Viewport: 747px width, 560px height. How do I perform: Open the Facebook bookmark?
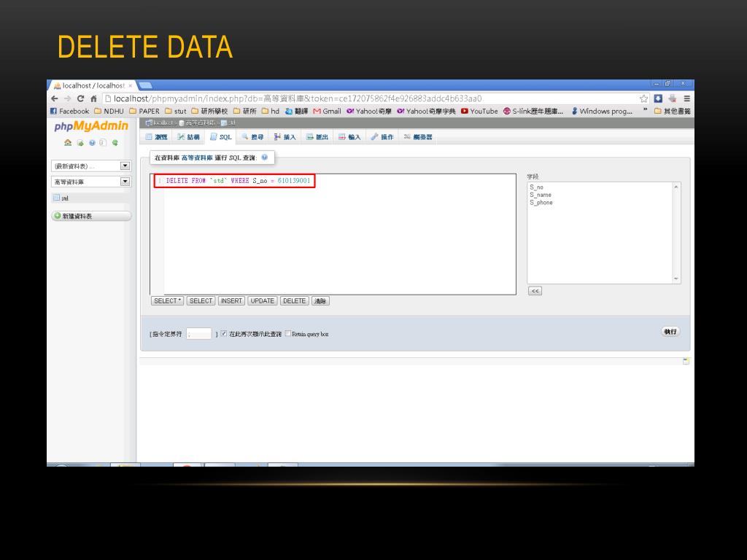point(69,111)
